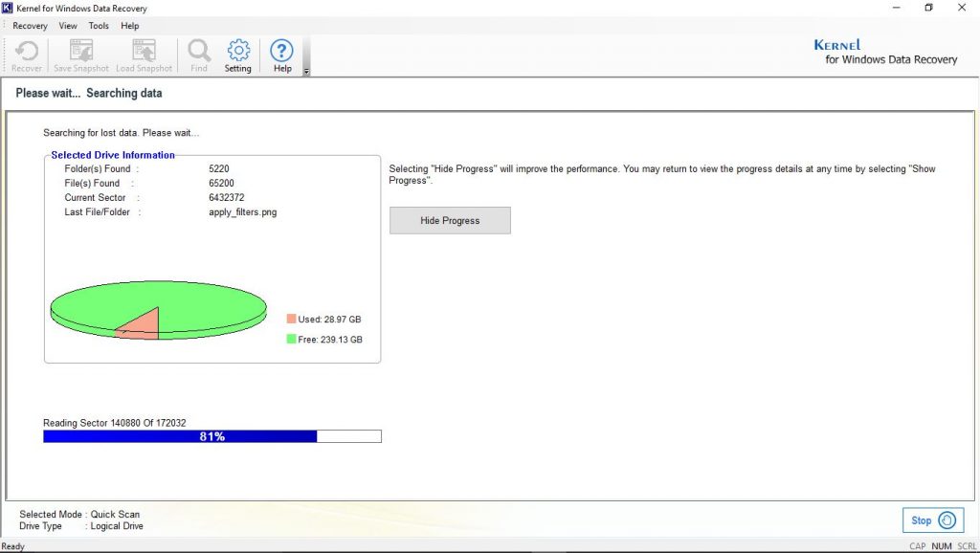Open the Tools menu
The height and width of the screenshot is (553, 980).
coord(99,26)
